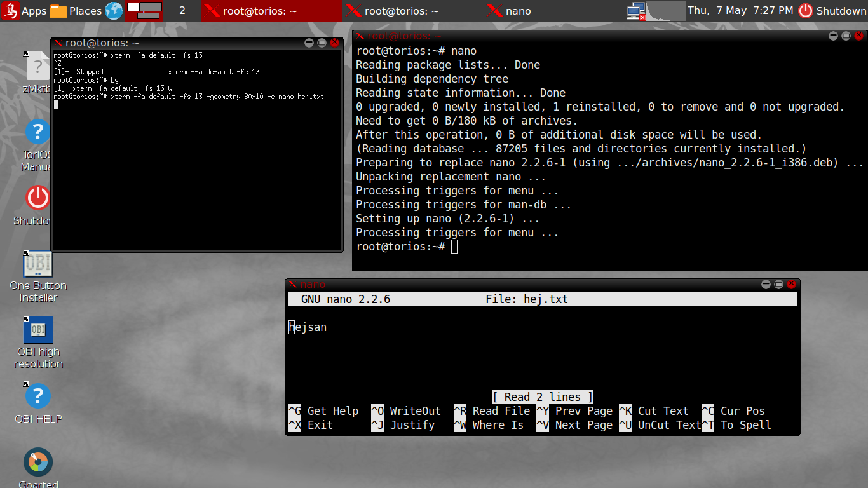Launch the globe web browser icon
The image size is (868, 488).
click(114, 11)
